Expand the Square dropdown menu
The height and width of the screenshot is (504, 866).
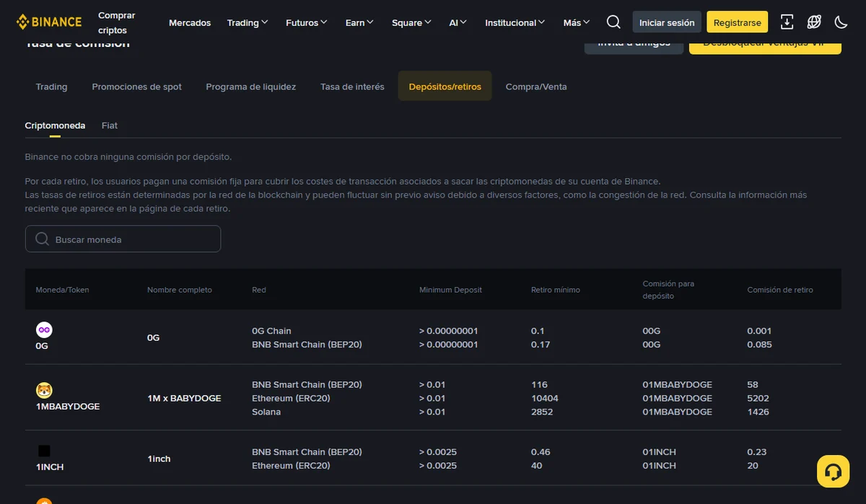[x=411, y=22]
